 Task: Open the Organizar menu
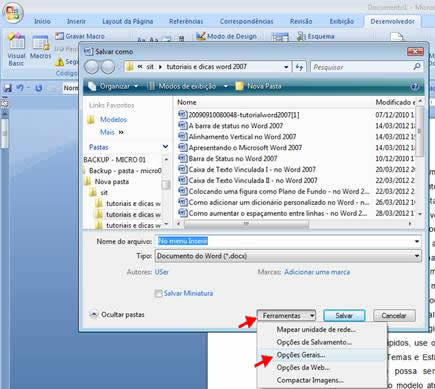pos(113,86)
